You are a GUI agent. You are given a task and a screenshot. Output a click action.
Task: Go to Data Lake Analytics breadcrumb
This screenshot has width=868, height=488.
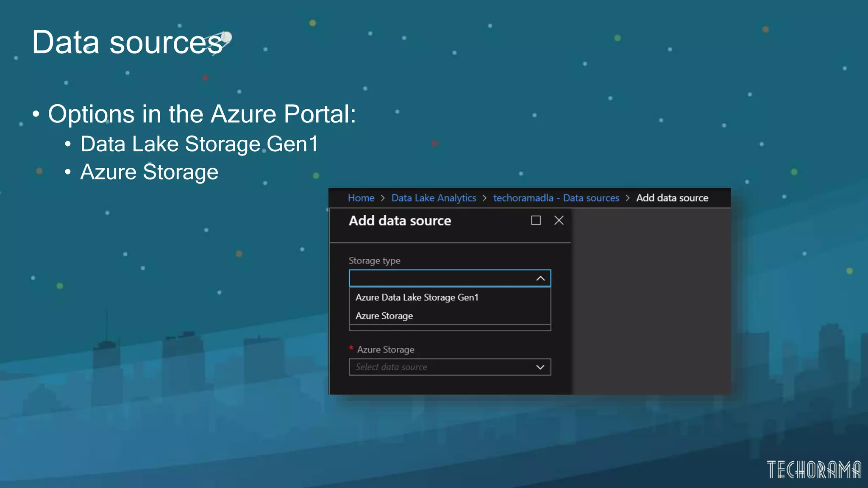click(434, 198)
